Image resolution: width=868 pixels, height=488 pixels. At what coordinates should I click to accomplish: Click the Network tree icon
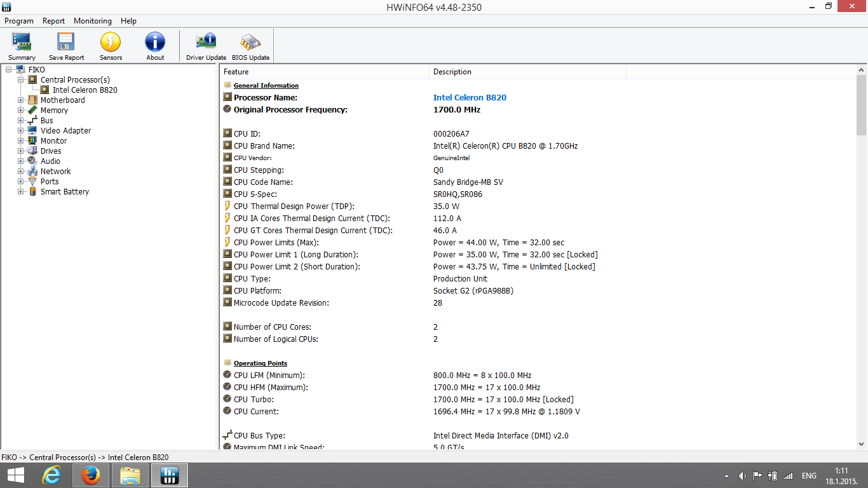pyautogui.click(x=32, y=172)
